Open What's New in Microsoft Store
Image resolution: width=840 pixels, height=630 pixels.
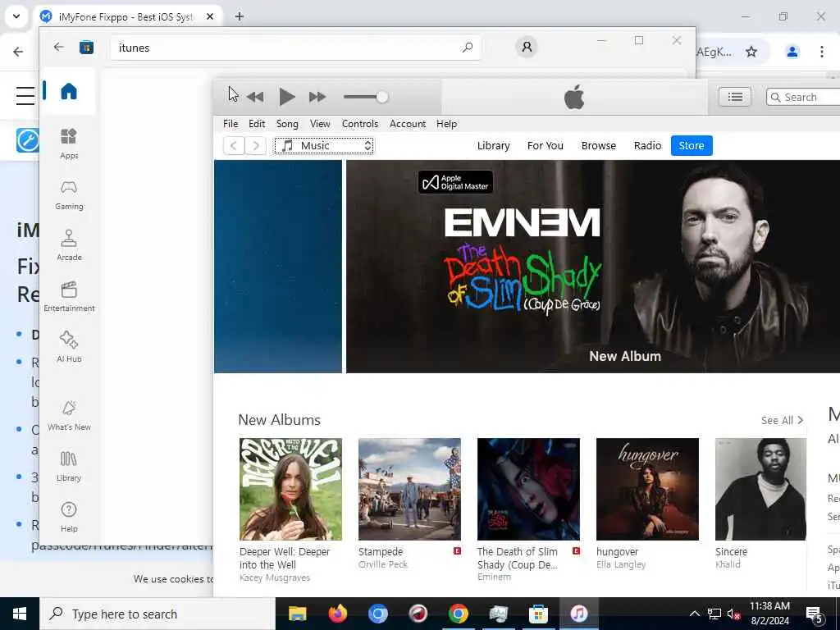click(x=69, y=415)
